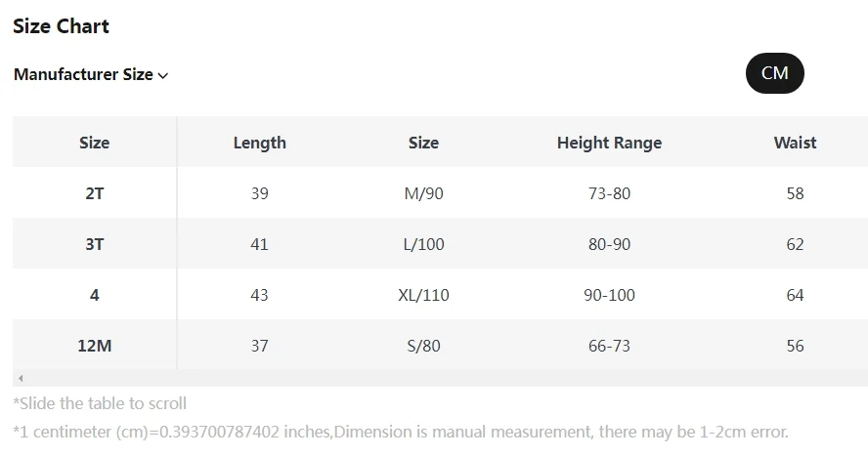Click size 4 row label
The width and height of the screenshot is (868, 457).
(94, 295)
